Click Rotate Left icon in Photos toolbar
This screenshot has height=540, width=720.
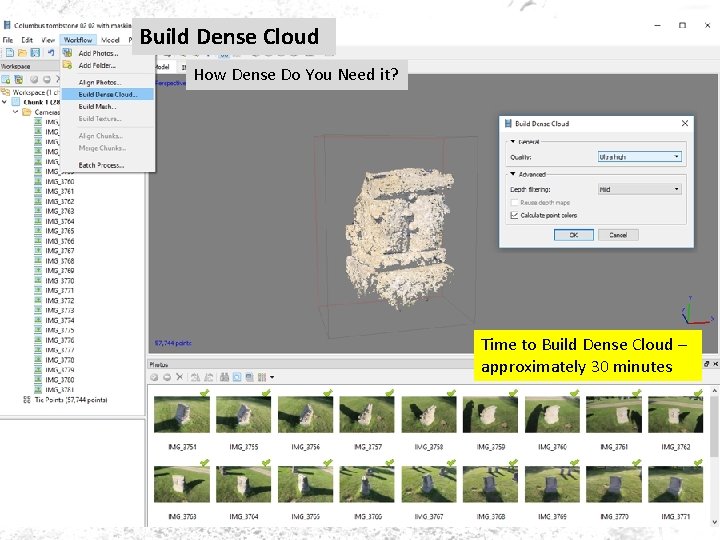pos(195,377)
